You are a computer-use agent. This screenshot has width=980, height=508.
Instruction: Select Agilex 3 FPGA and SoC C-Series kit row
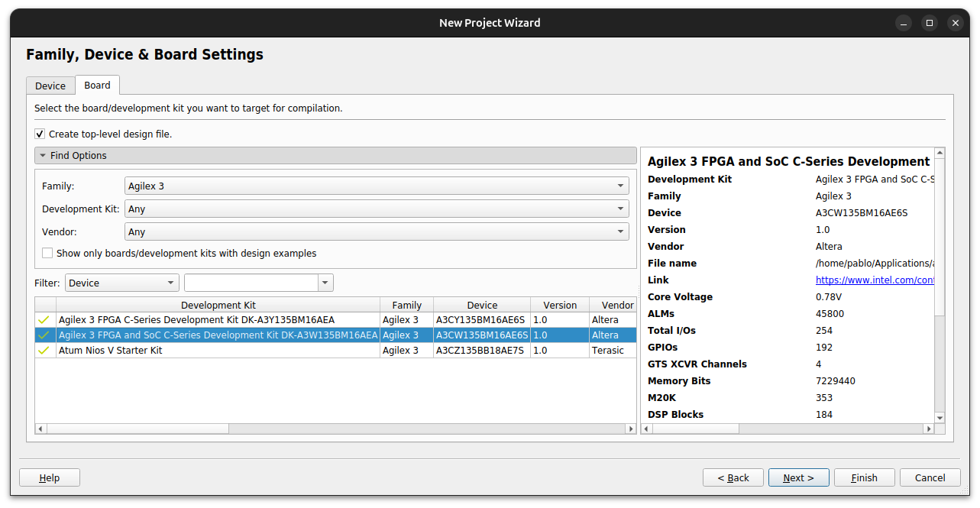(x=335, y=335)
